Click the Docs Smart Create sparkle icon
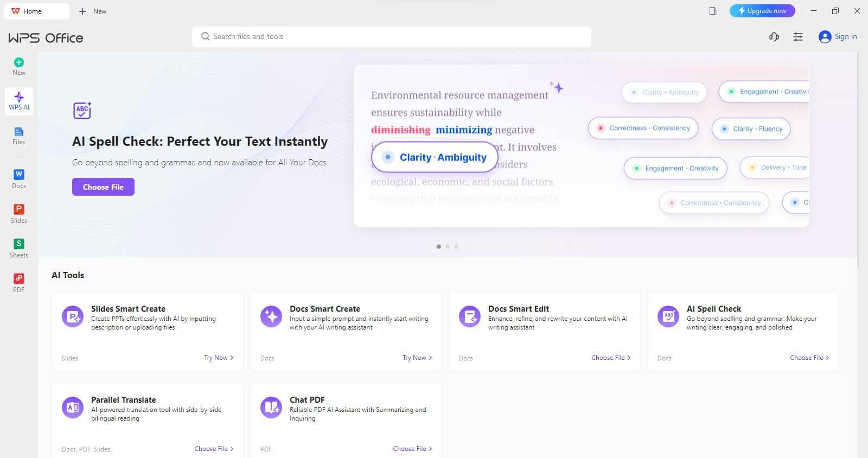 (x=271, y=316)
